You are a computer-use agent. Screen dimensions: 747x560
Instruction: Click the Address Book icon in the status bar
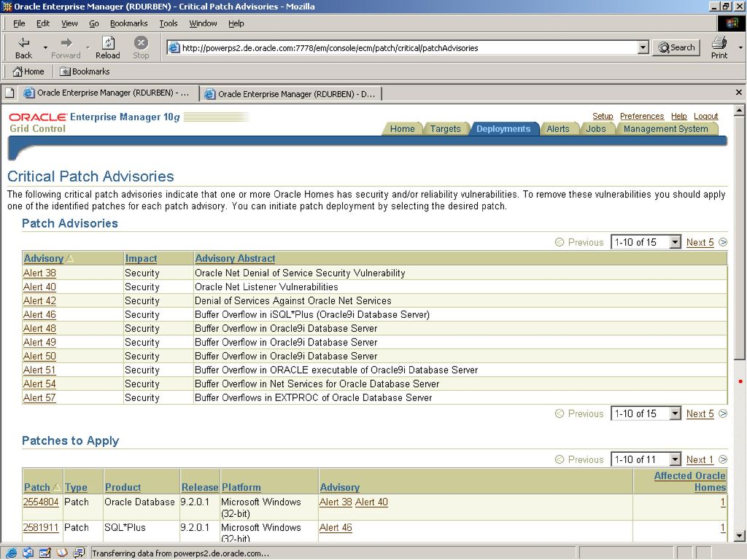61,553
